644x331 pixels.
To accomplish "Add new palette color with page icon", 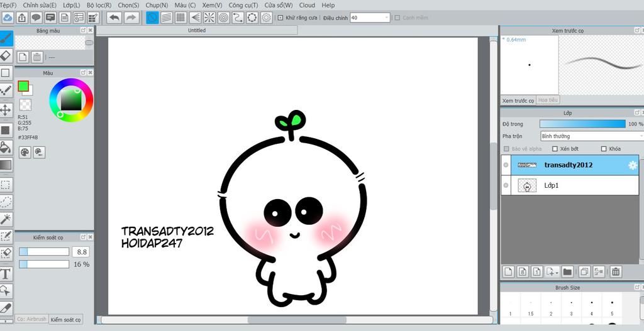I will coord(23,57).
